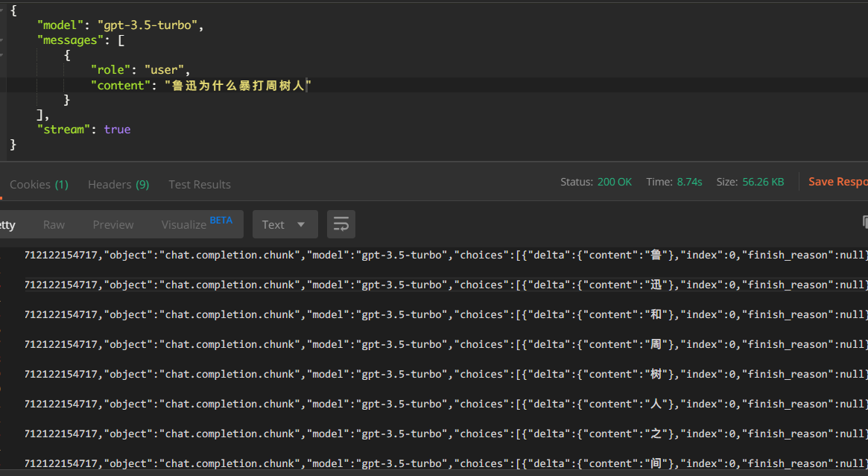Open the Test Results tab
The width and height of the screenshot is (868, 476).
[199, 184]
